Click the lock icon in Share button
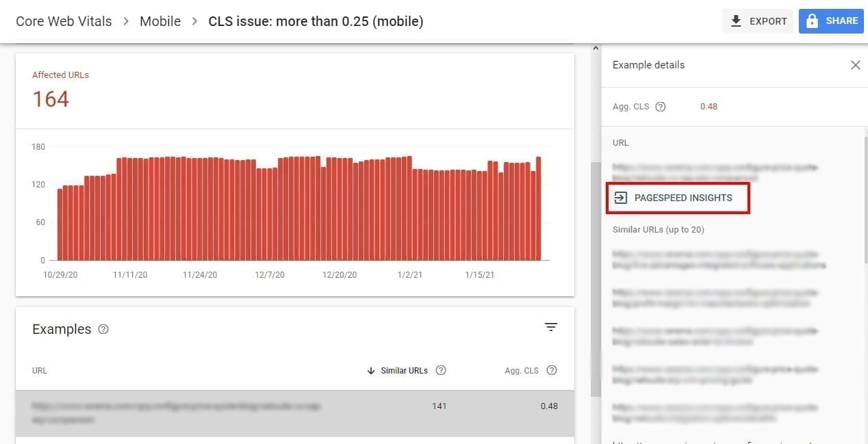 click(812, 21)
